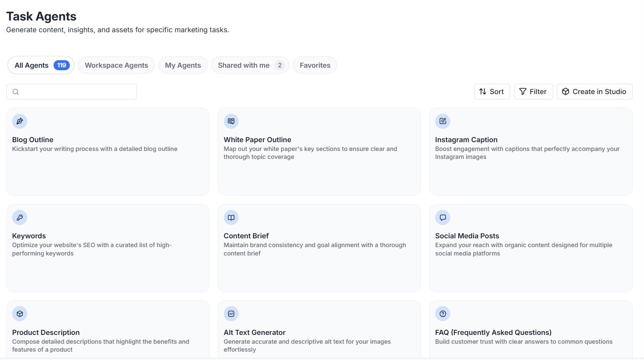Image resolution: width=644 pixels, height=360 pixels.
Task: Click the Keywords key icon
Action: click(x=20, y=217)
